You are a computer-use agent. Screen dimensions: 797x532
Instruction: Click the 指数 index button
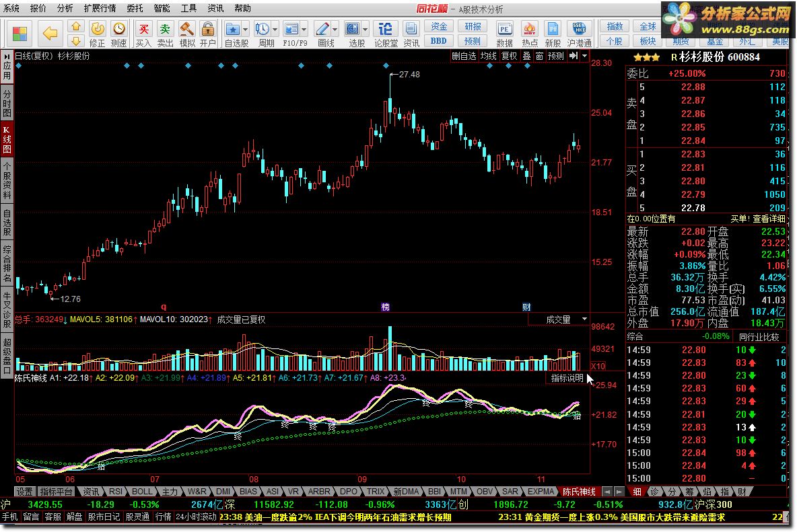(615, 26)
